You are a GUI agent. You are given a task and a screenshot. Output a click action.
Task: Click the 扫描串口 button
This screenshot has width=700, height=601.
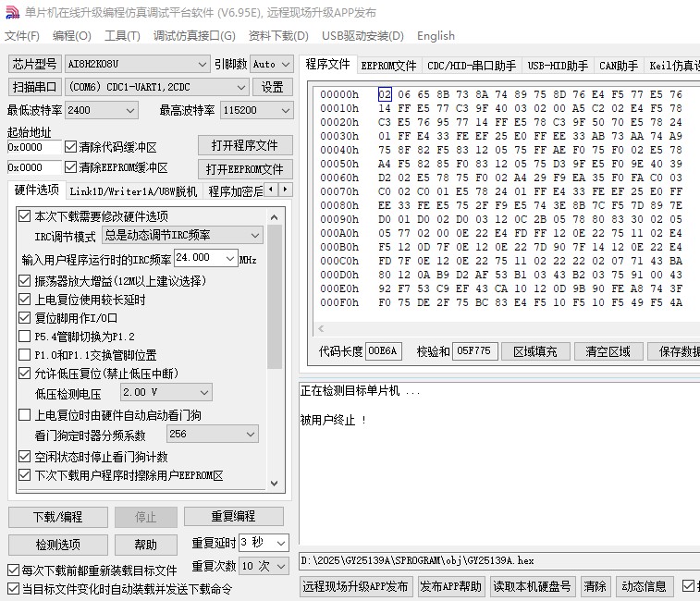pyautogui.click(x=35, y=87)
